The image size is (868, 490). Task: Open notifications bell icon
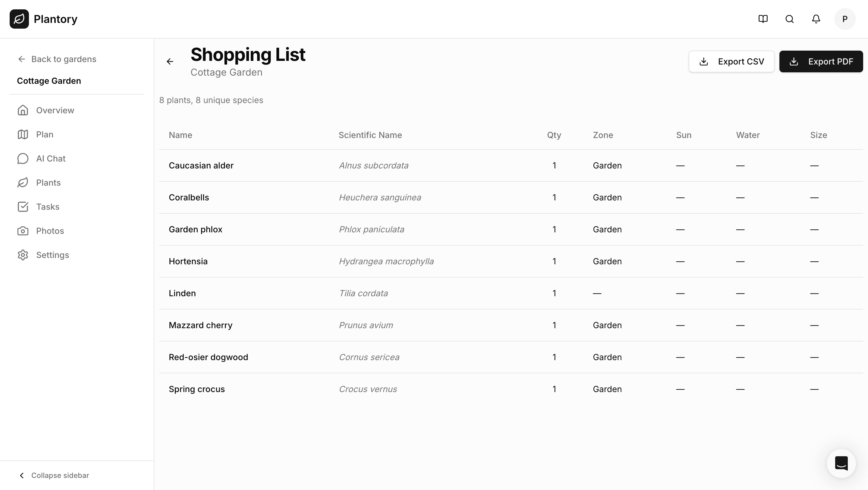[x=816, y=19]
